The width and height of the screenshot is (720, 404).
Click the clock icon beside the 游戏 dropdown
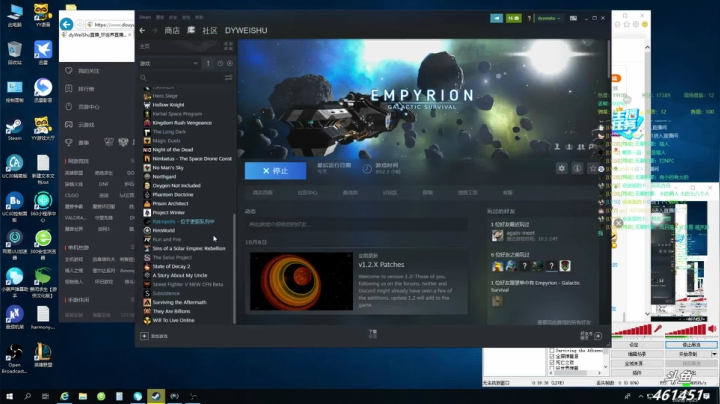coord(220,63)
